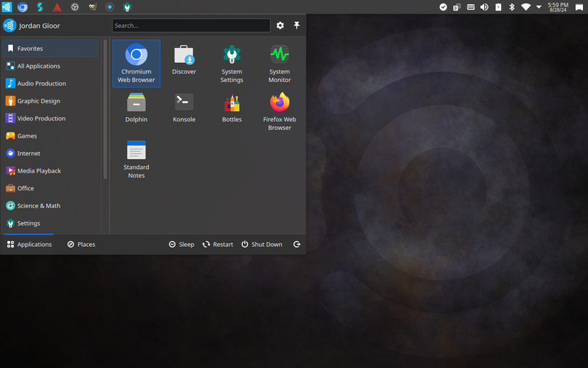Click the clock showing 5:59 PM
This screenshot has width=588, height=368.
pos(558,7)
